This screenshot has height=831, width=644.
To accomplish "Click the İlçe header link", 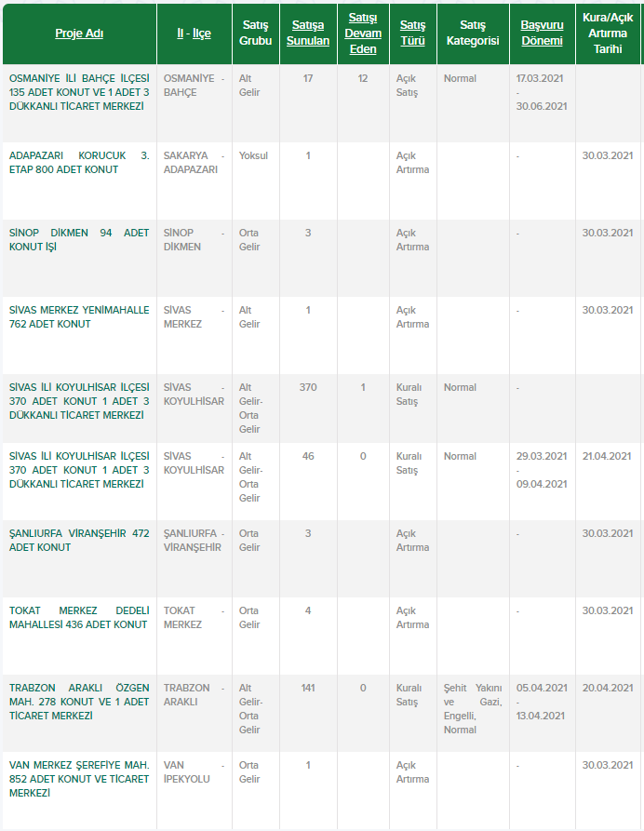I will coord(201,34).
